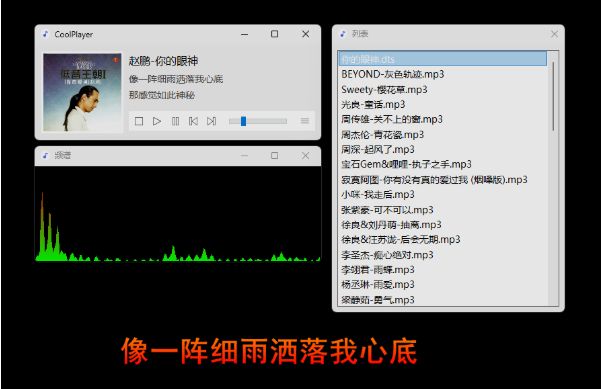Click the song title 赵鹏-你的眼神

click(x=164, y=61)
